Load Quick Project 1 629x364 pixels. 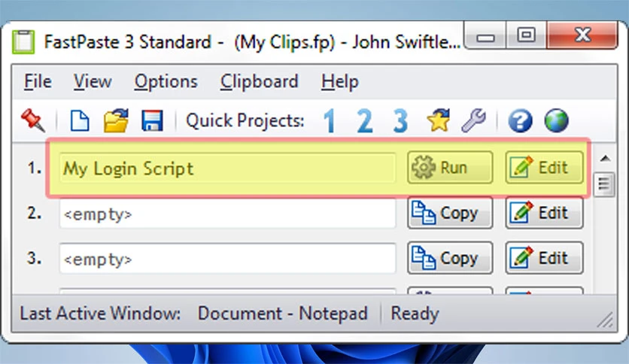tap(330, 120)
